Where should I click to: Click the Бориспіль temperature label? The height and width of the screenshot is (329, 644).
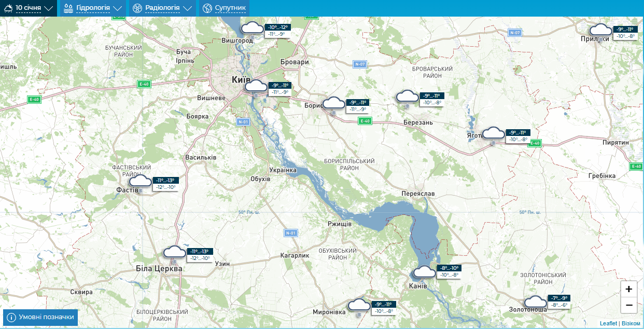click(x=357, y=106)
